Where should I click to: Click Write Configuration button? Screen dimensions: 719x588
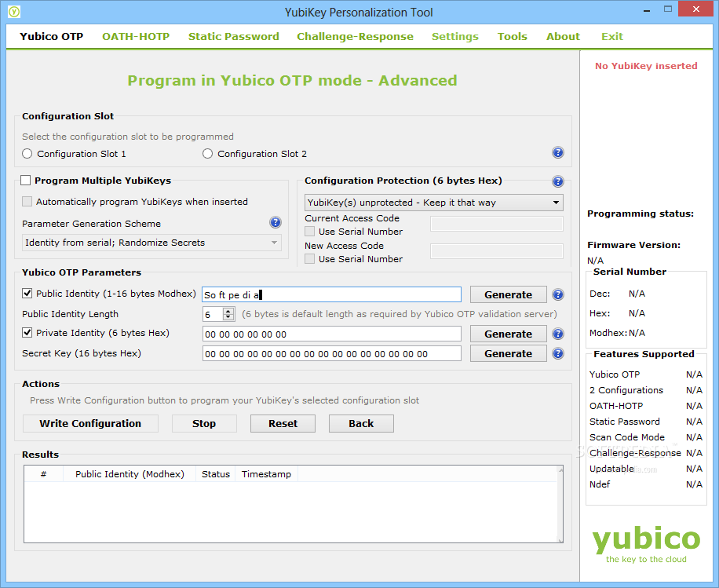(90, 423)
